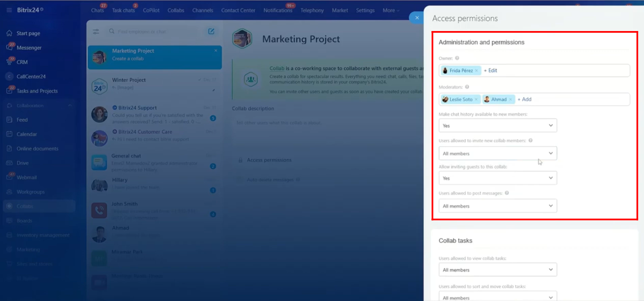Click the hamburger menu icon beside Bitrix24

pyautogui.click(x=9, y=10)
